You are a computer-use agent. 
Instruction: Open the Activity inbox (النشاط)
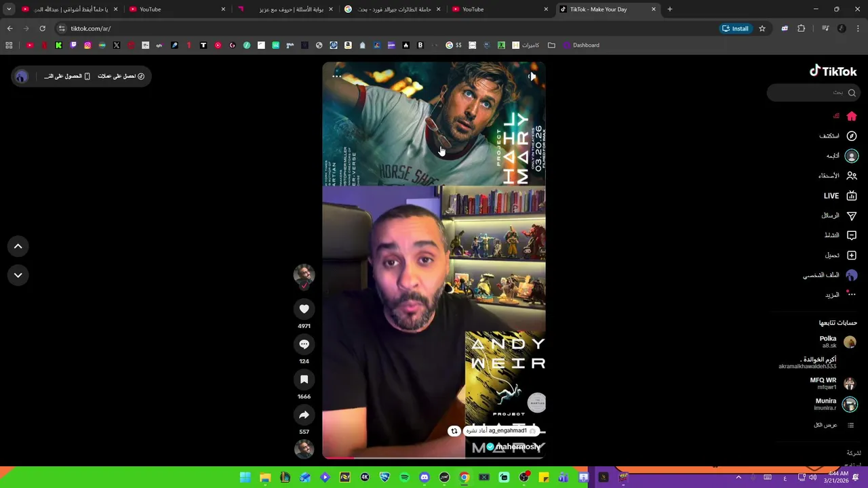point(840,235)
